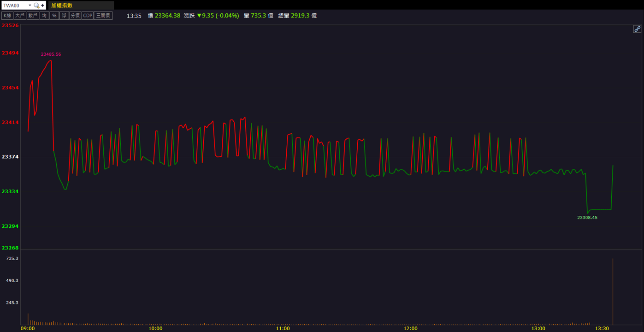
Task: Enable the 三關價 levels button
Action: tap(103, 16)
